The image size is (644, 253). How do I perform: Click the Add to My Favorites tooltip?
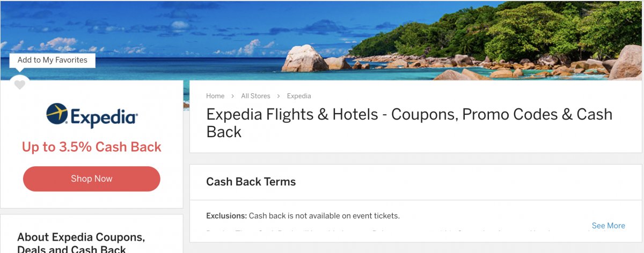(x=52, y=60)
